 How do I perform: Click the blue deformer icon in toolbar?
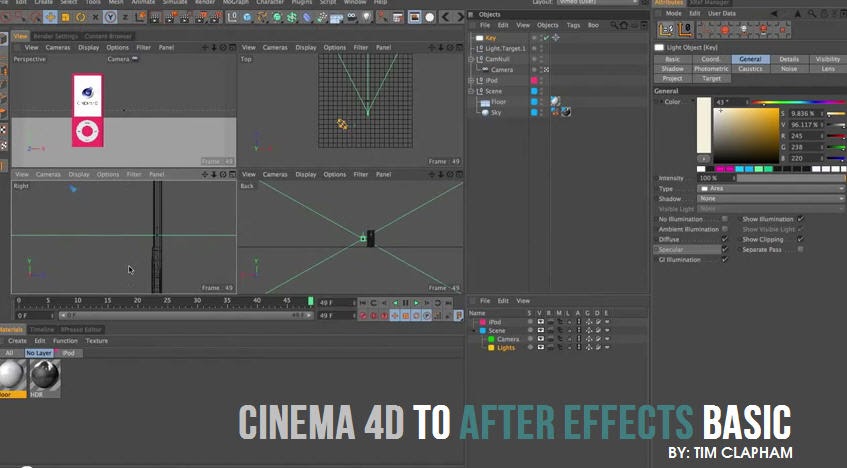pyautogui.click(x=307, y=17)
